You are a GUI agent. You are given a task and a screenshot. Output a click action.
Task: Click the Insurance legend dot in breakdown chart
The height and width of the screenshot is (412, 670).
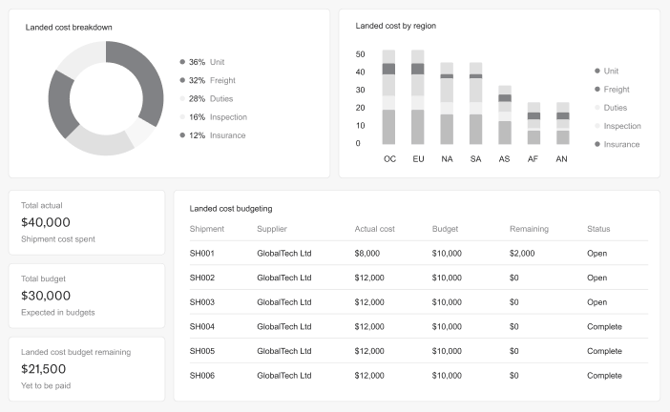[x=182, y=135]
